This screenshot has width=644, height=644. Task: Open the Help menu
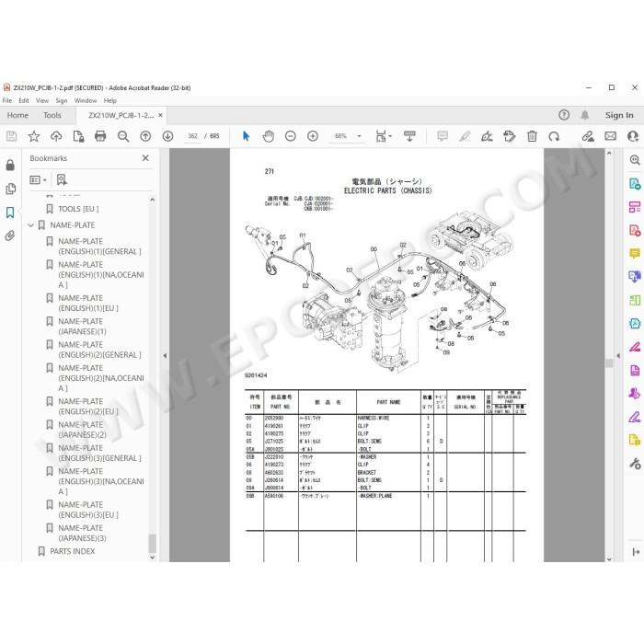(x=110, y=100)
